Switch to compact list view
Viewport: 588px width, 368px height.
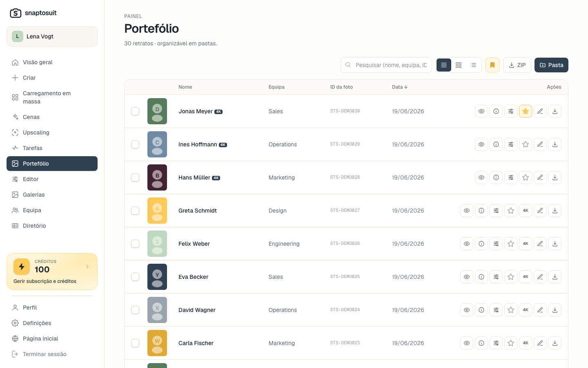pyautogui.click(x=473, y=65)
